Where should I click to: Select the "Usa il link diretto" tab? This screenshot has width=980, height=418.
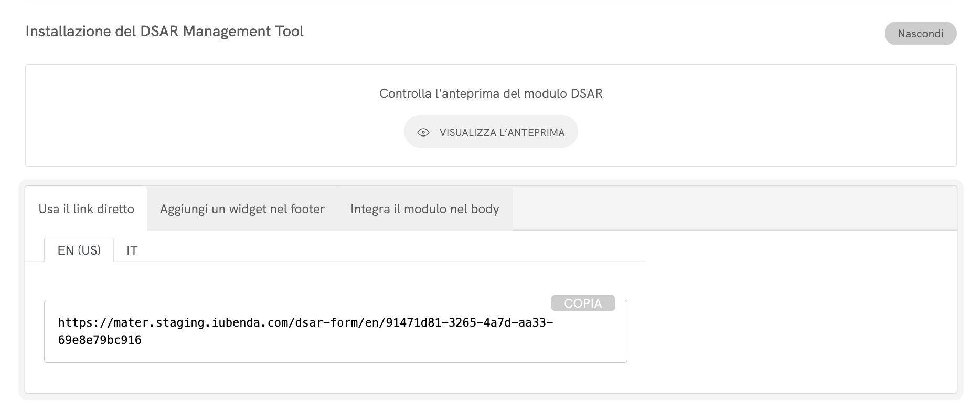(87, 209)
